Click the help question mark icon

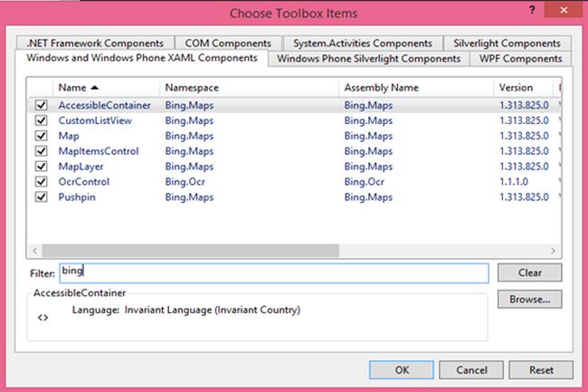pyautogui.click(x=530, y=10)
